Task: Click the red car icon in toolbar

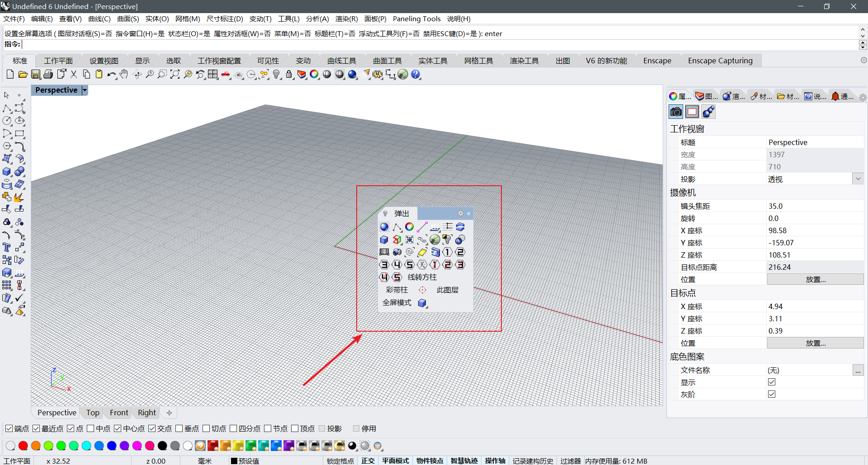Action: [x=226, y=75]
